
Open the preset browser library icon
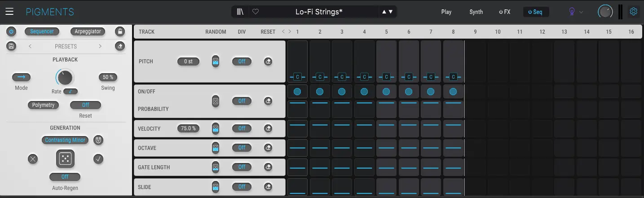(x=241, y=12)
